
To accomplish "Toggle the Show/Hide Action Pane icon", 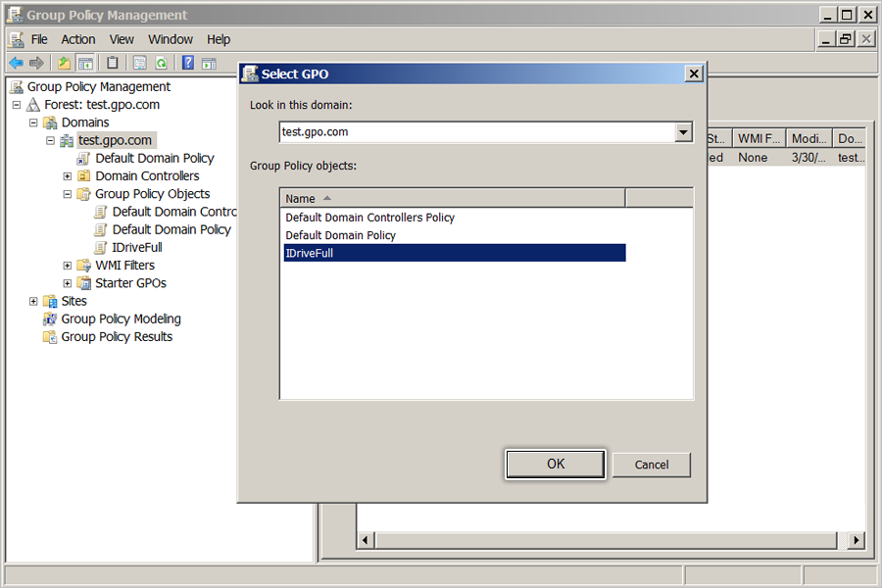I will (x=210, y=63).
